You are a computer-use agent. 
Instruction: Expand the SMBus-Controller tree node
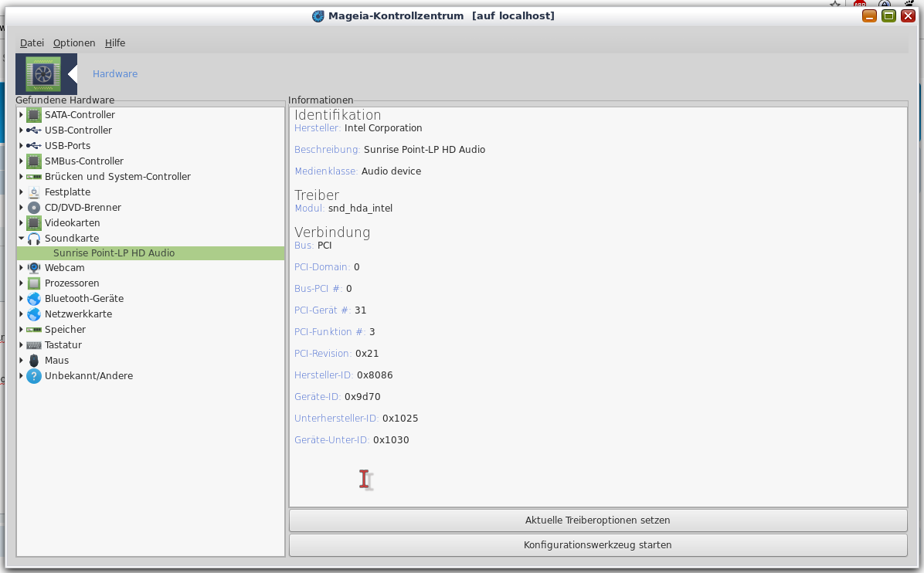tap(21, 161)
